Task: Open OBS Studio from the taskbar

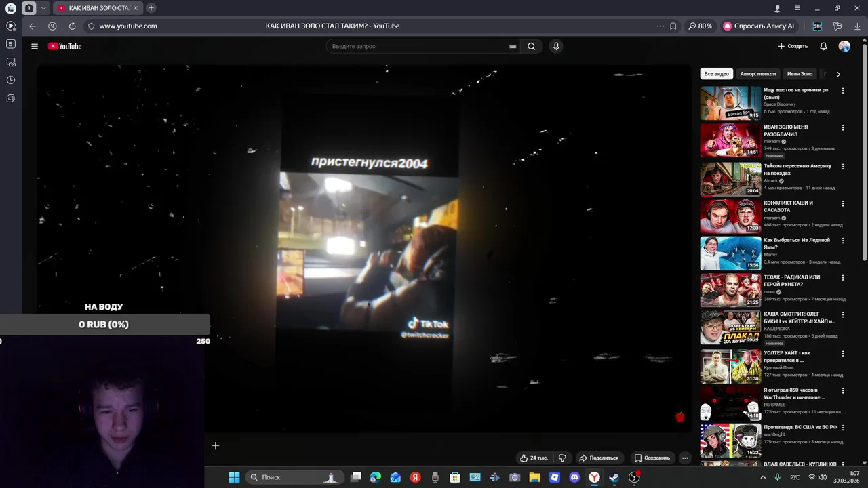Action: click(634, 477)
